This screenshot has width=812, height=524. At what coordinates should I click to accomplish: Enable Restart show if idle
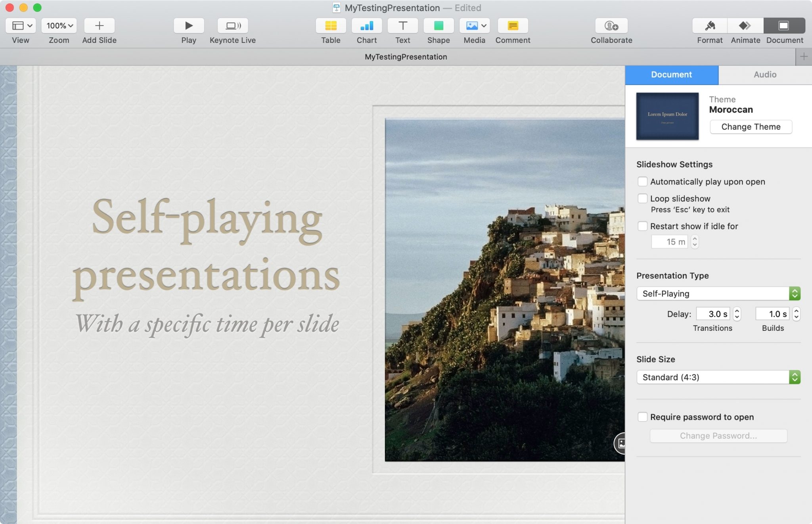pyautogui.click(x=642, y=226)
